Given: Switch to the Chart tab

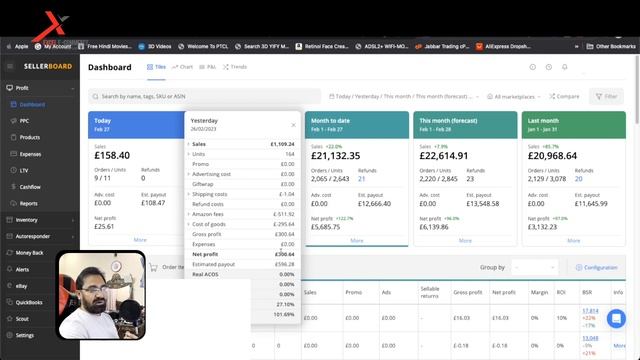Looking at the screenshot, I should pos(182,67).
